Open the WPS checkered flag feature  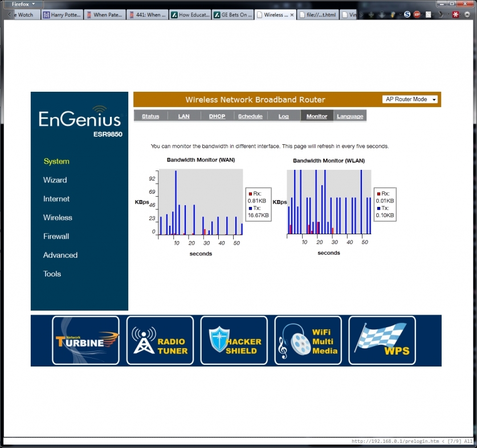(382, 340)
